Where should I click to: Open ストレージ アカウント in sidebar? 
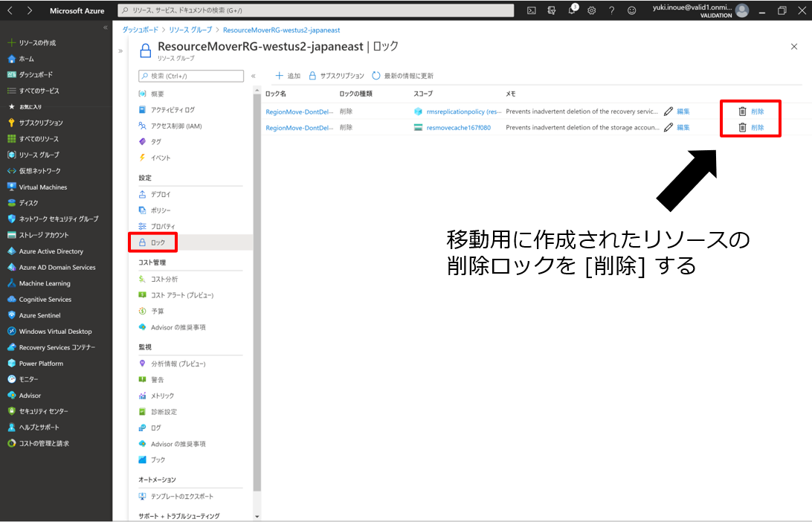pyautogui.click(x=38, y=235)
